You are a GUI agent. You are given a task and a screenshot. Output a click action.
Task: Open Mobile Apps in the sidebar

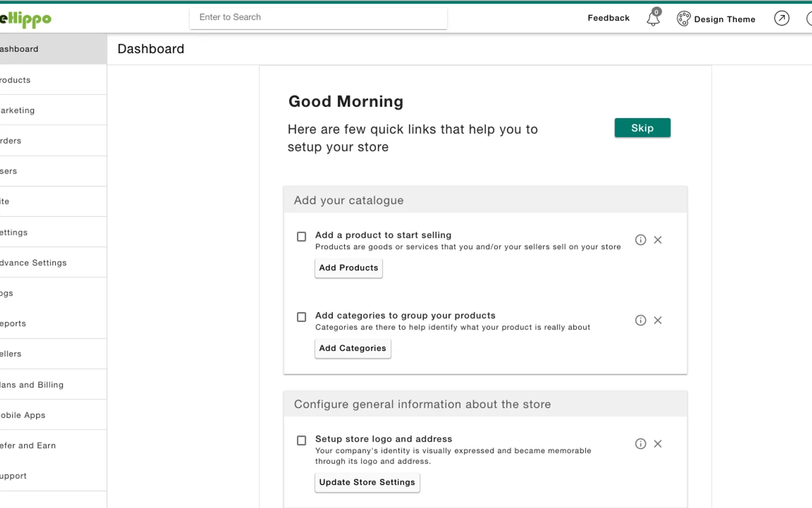click(53, 415)
